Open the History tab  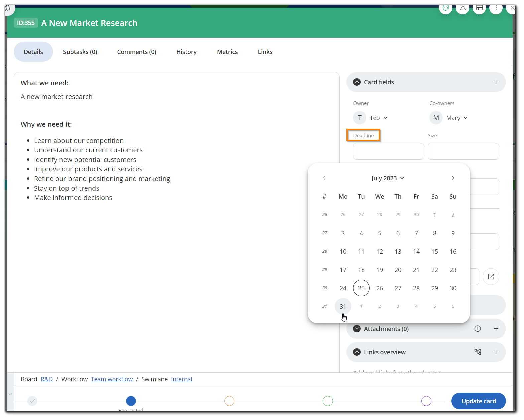point(186,52)
